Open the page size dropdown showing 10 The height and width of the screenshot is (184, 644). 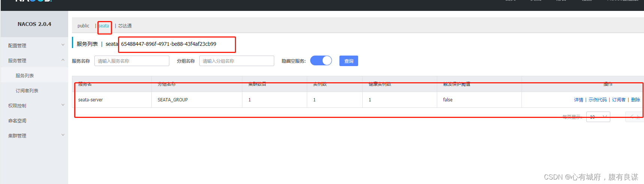point(598,117)
